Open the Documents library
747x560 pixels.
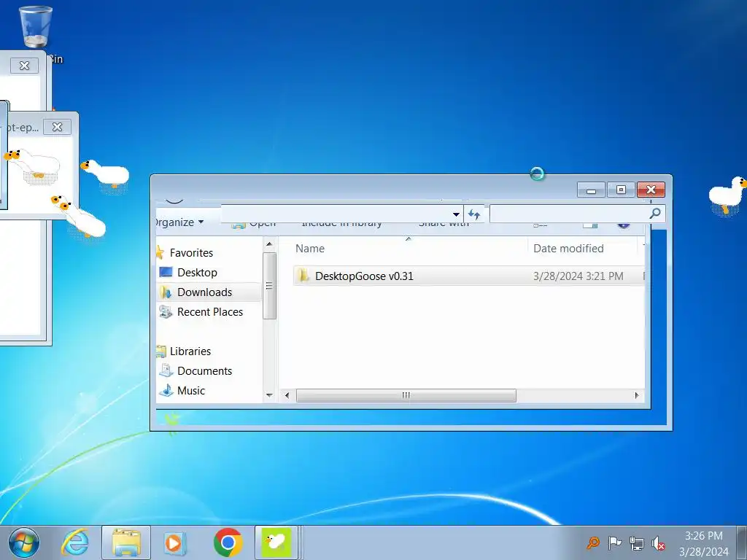click(204, 371)
